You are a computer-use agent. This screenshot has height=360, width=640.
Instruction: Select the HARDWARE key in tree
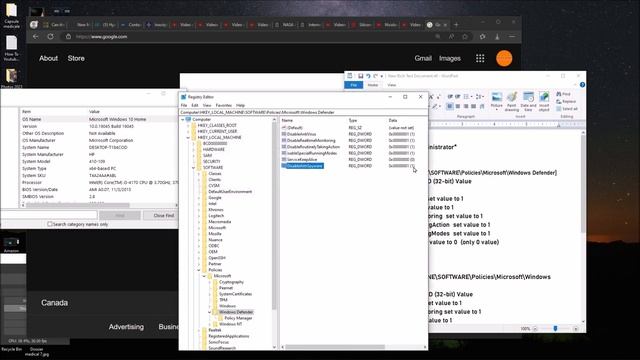pyautogui.click(x=213, y=150)
